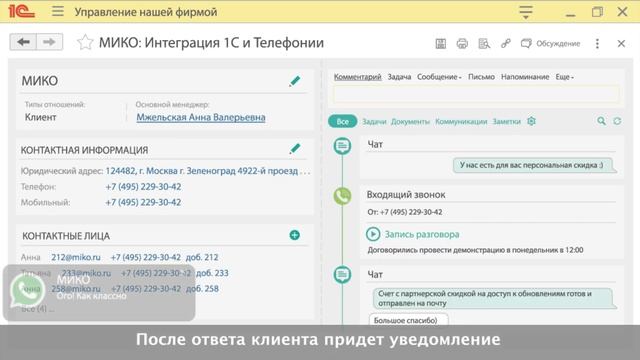Click the lower Чат timeline icon
The height and width of the screenshot is (360, 640).
[342, 274]
